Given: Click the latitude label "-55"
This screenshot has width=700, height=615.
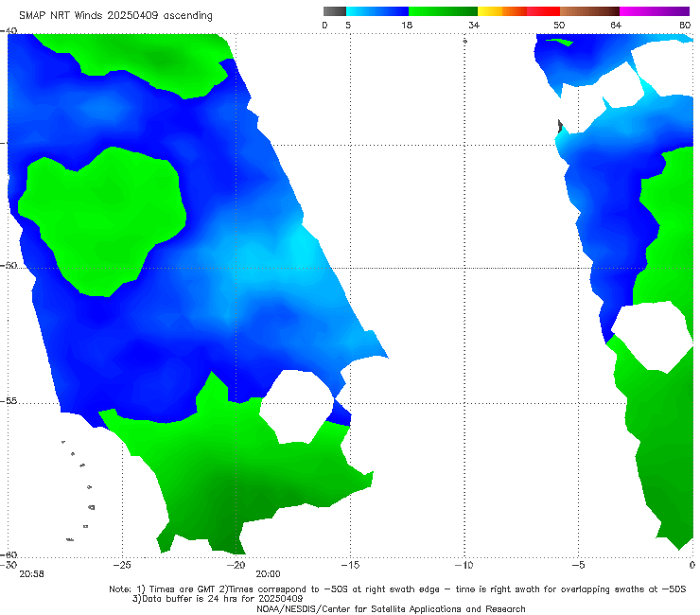Looking at the screenshot, I should pyautogui.click(x=9, y=401).
